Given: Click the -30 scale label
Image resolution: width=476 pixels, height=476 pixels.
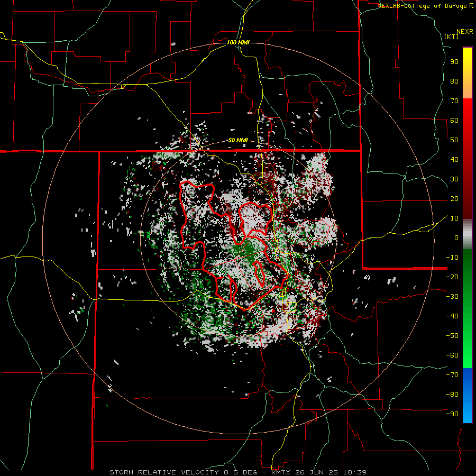Looking at the screenshot, I should pyautogui.click(x=452, y=297).
